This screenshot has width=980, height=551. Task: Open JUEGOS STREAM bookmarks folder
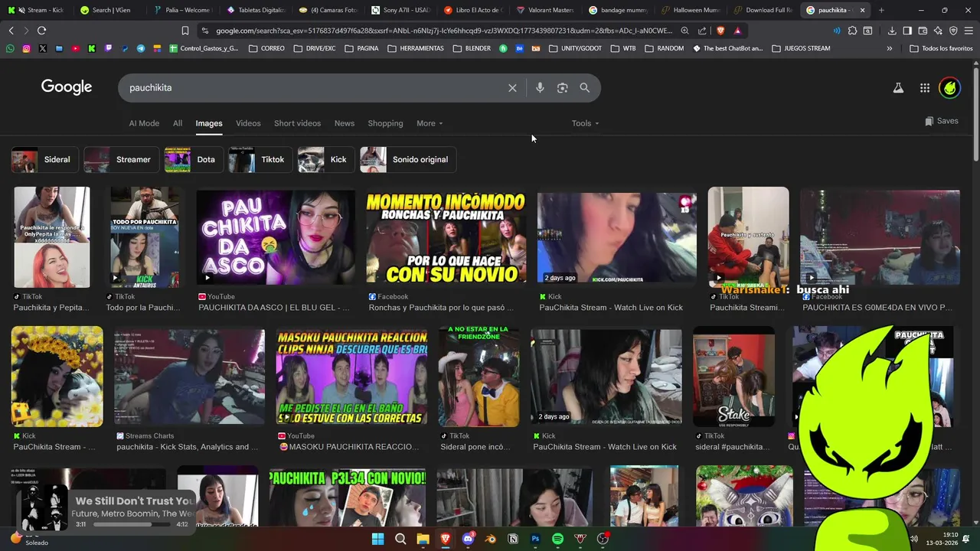click(801, 48)
